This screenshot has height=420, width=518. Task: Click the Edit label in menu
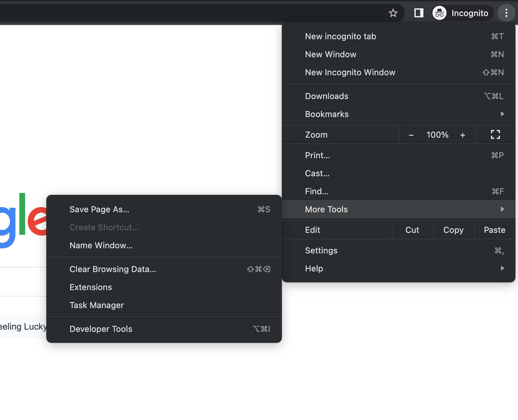(x=312, y=230)
